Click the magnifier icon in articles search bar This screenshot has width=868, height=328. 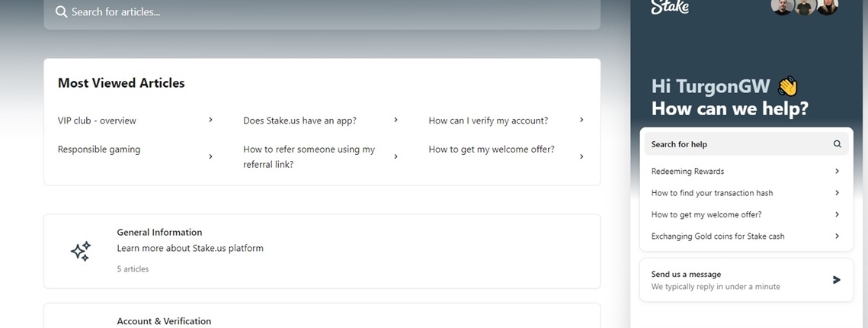62,12
